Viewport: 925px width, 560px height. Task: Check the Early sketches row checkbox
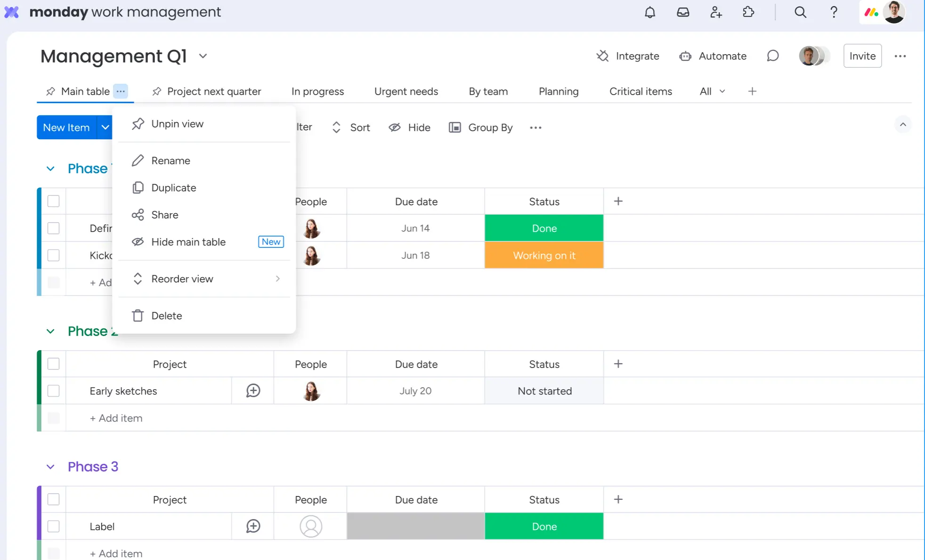pyautogui.click(x=54, y=391)
